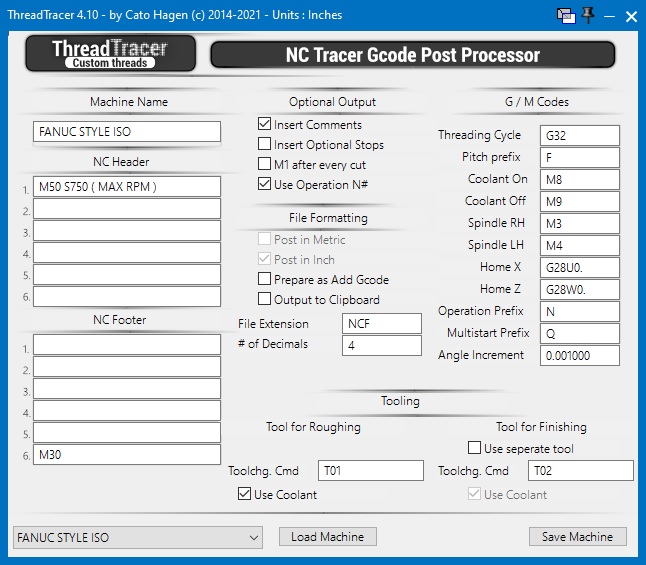This screenshot has width=646, height=565.
Task: Enable Prepare as Add Gcode option
Action: [265, 279]
